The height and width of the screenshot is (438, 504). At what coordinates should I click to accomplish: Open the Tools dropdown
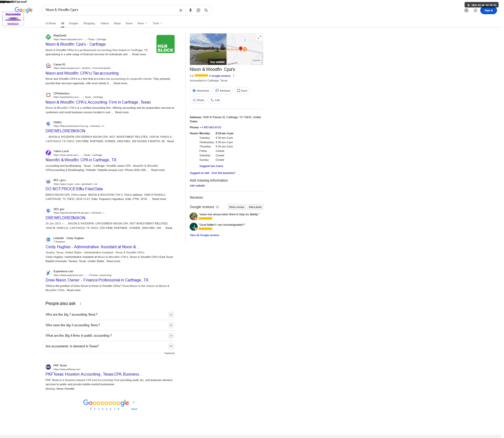[157, 23]
